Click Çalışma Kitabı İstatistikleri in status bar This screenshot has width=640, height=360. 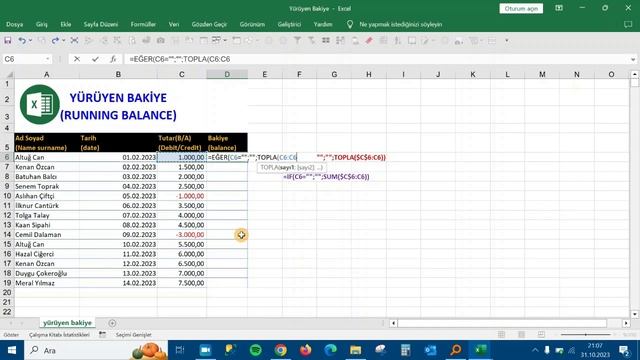[x=59, y=335]
